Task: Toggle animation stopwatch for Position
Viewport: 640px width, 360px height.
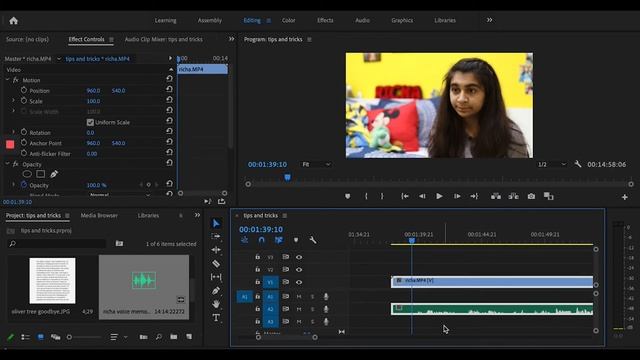Action: coord(24,90)
